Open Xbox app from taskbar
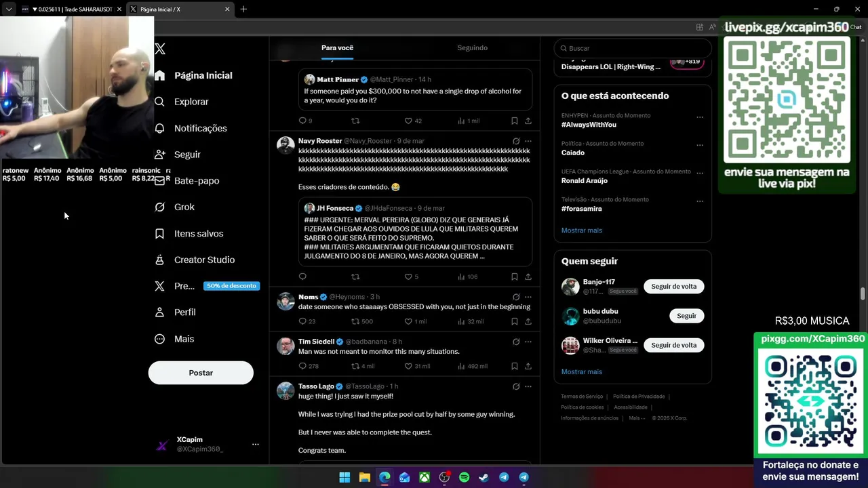The height and width of the screenshot is (488, 868). (x=424, y=477)
